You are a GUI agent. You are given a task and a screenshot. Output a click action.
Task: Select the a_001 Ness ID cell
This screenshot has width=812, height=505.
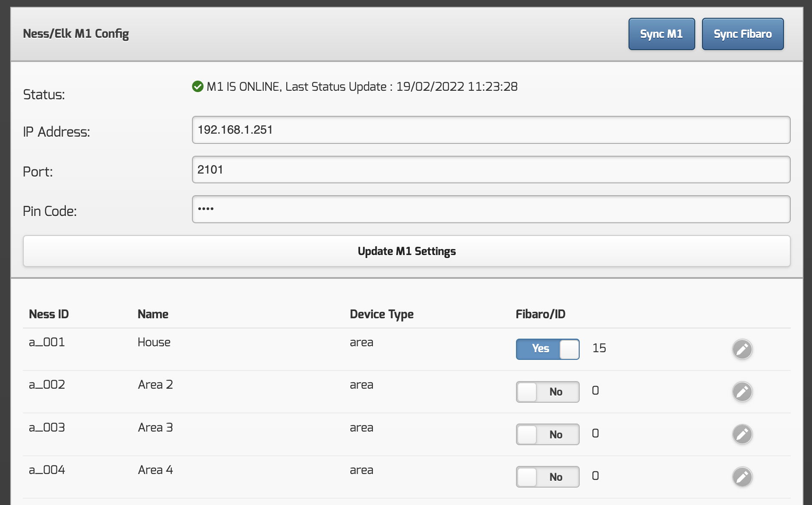pyautogui.click(x=47, y=342)
